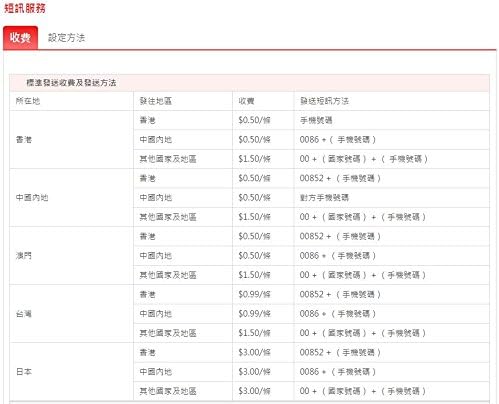Click the 發往地區 column header
The width and height of the screenshot is (499, 404).
[x=155, y=101]
